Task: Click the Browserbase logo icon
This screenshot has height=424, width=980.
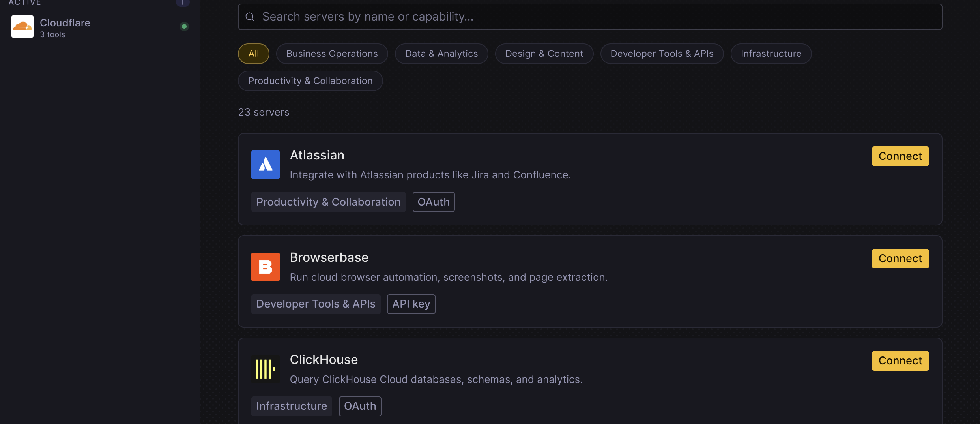Action: click(x=266, y=267)
